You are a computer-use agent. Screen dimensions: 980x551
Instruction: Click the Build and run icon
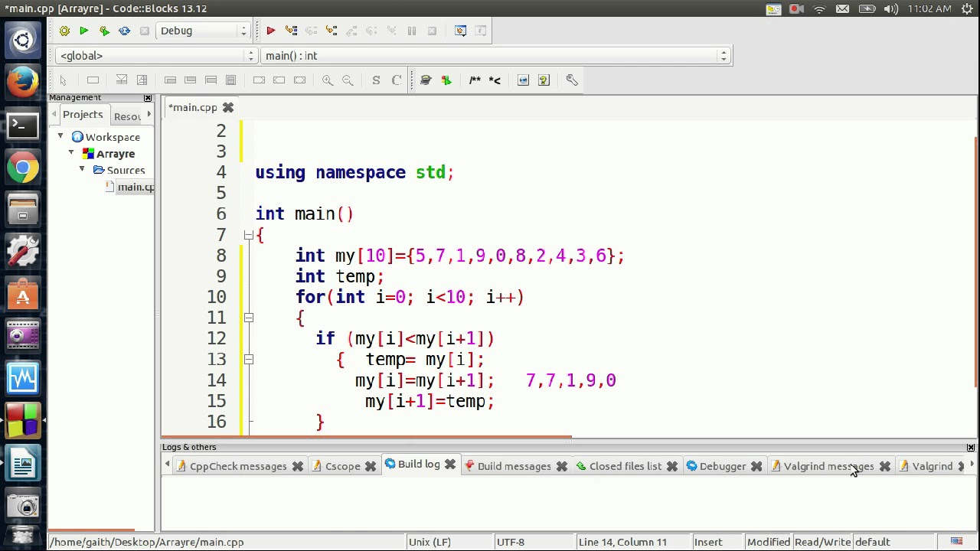[104, 31]
